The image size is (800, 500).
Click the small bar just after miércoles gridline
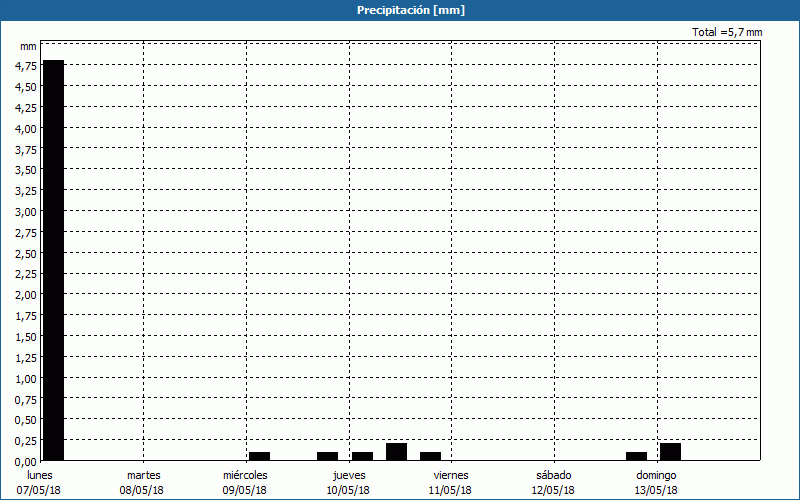[x=259, y=456]
